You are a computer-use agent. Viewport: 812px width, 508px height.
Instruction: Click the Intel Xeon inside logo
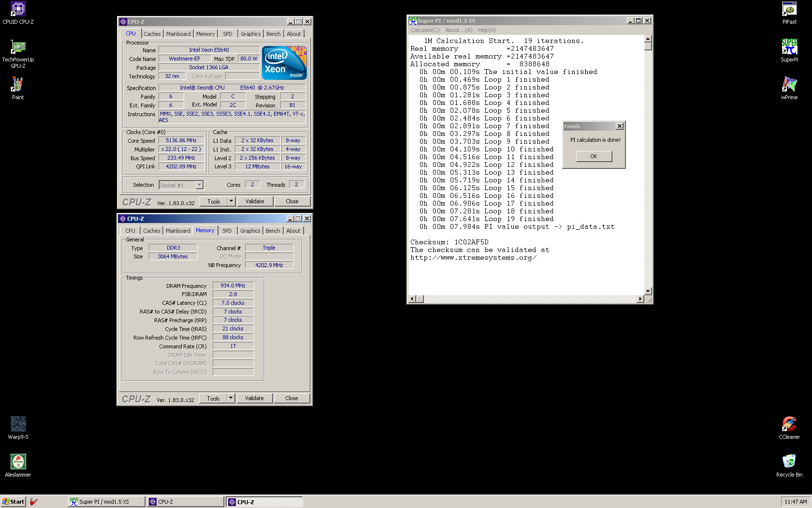tap(284, 63)
